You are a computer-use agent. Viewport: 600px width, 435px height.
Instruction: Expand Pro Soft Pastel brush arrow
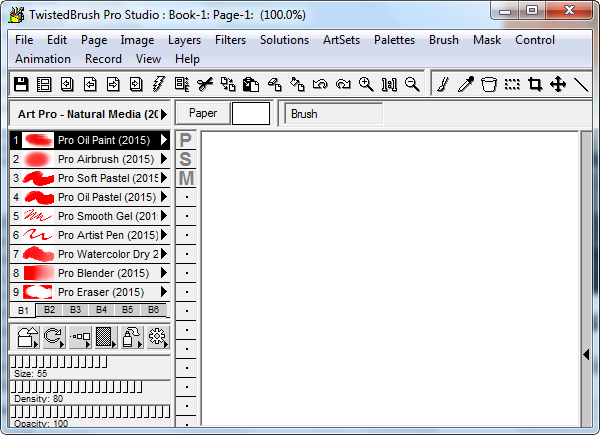164,178
